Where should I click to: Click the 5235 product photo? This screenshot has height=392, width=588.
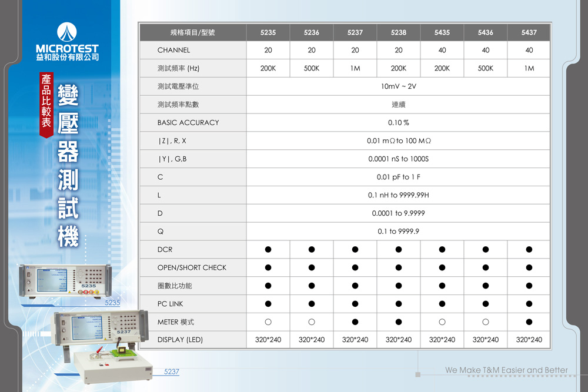[x=65, y=282]
